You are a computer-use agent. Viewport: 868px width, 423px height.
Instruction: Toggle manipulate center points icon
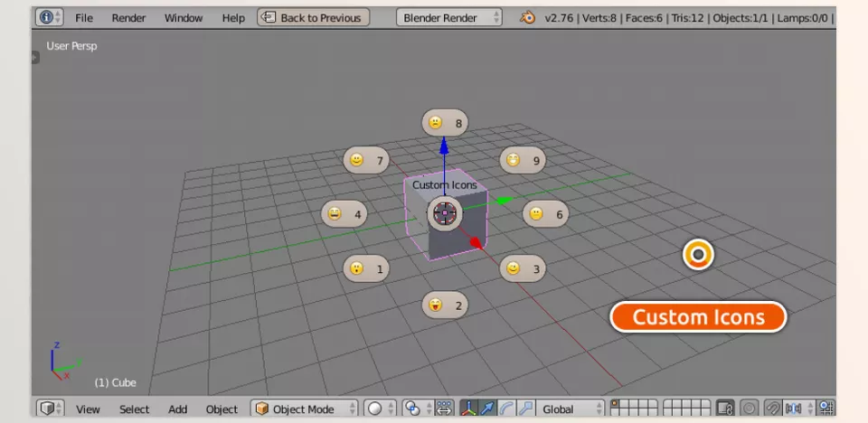point(445,409)
